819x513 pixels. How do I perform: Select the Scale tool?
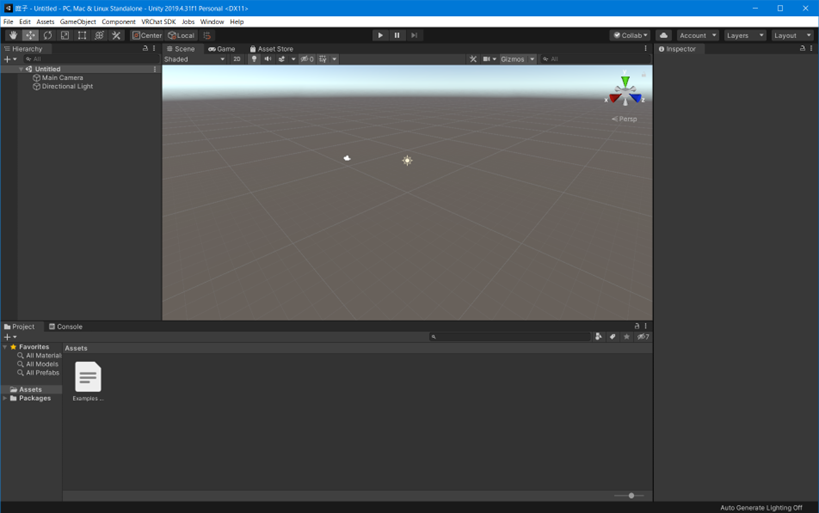tap(65, 35)
